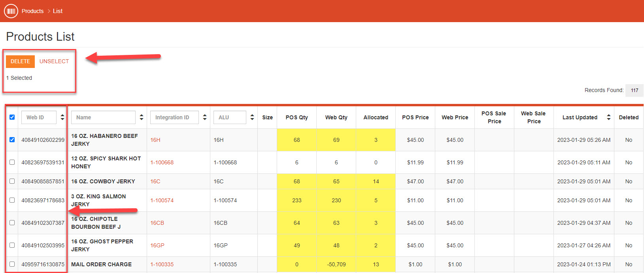Click the Allocated column header
The height and width of the screenshot is (273, 644).
point(376,117)
